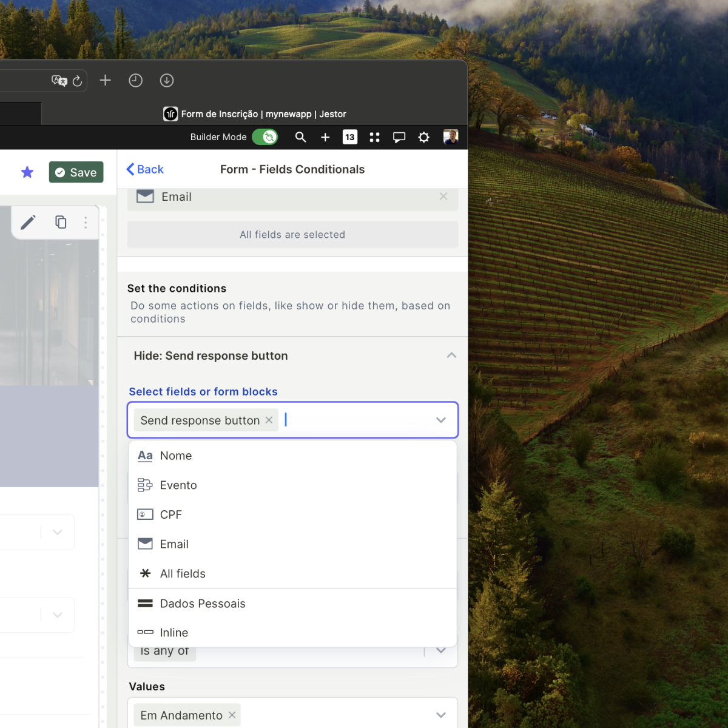The height and width of the screenshot is (728, 728).
Task: Open the Values dropdown chevron
Action: (x=441, y=715)
